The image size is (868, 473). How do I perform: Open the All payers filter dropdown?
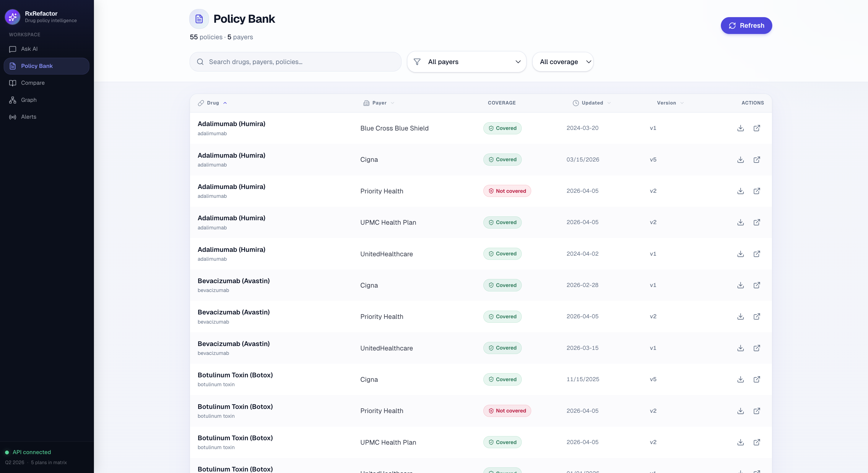pyautogui.click(x=466, y=62)
